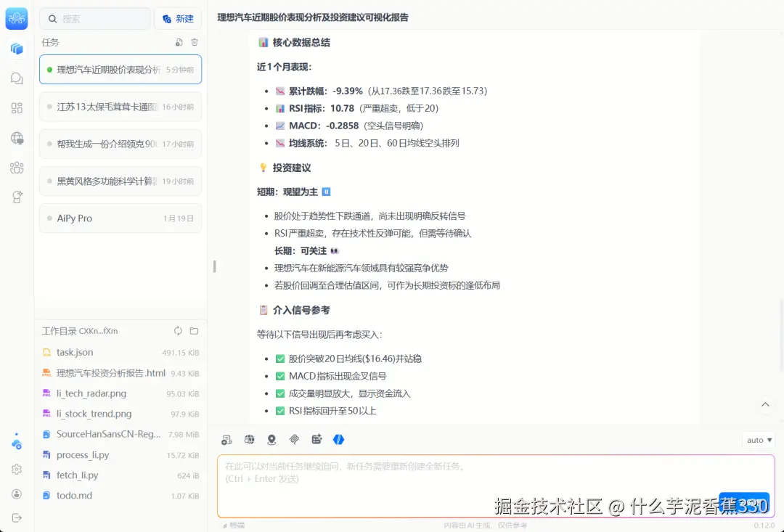Open the settings gear in the left sidebar
784x532 pixels.
(16, 469)
